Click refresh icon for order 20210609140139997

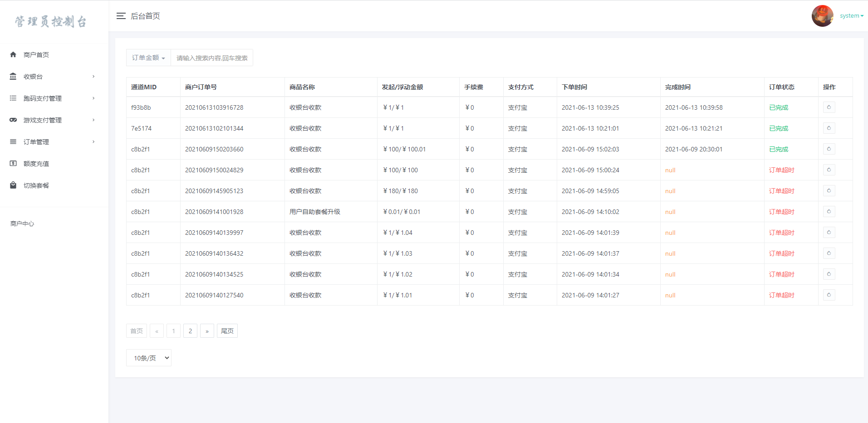829,233
